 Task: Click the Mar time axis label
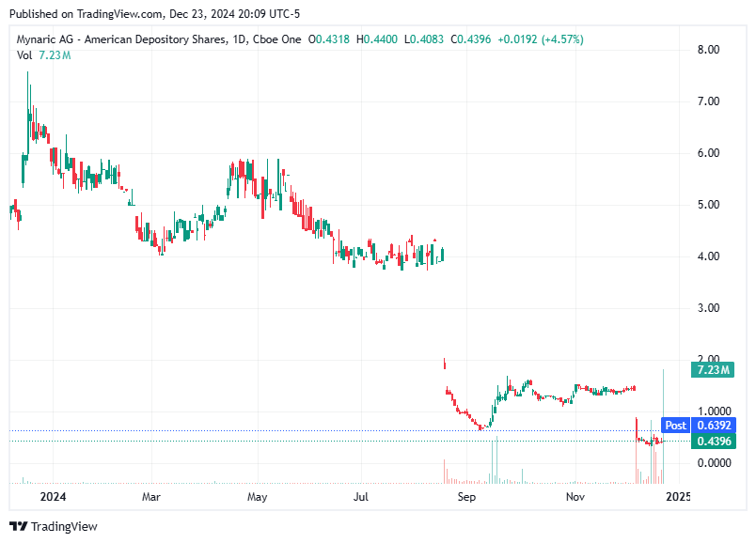(x=150, y=497)
